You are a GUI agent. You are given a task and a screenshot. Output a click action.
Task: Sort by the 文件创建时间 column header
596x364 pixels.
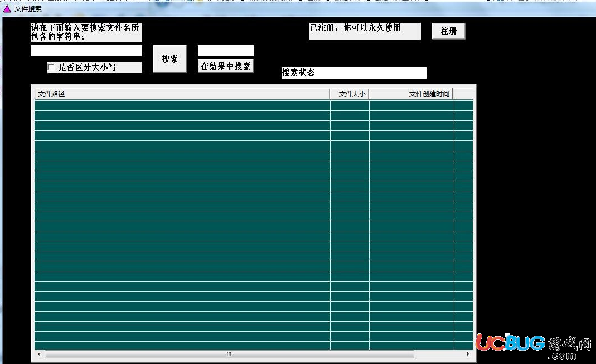(410, 94)
